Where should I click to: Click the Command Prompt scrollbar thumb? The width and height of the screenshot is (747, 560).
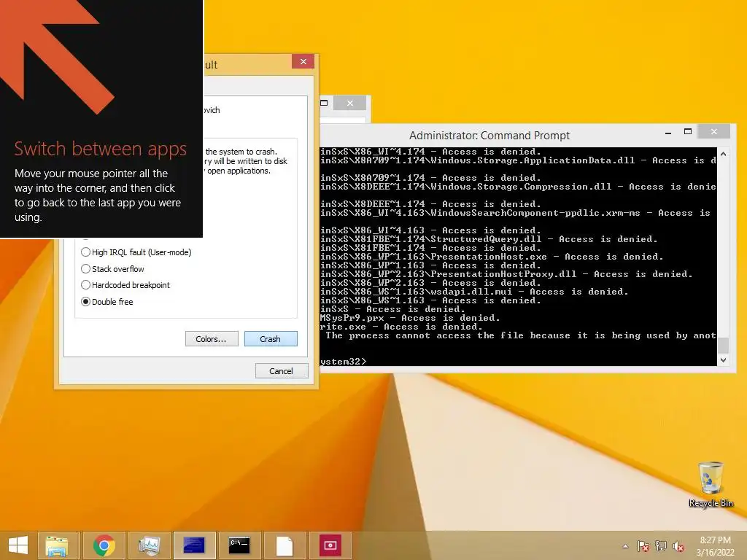point(723,345)
